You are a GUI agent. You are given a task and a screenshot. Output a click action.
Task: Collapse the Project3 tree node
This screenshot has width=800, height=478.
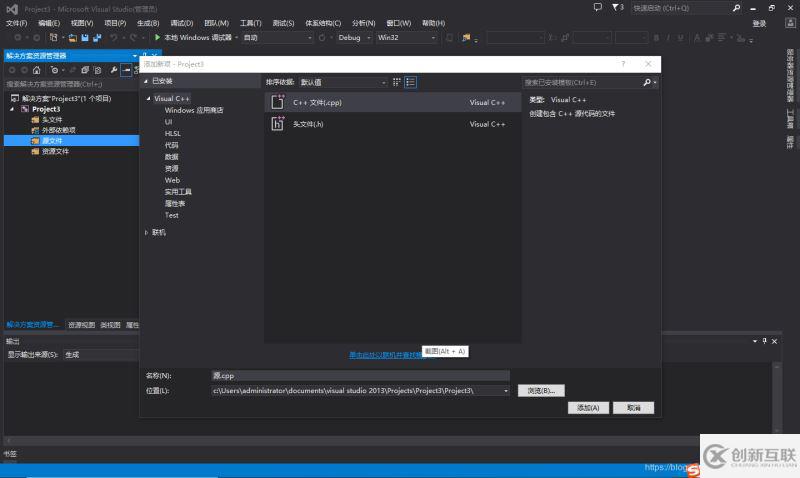12,109
